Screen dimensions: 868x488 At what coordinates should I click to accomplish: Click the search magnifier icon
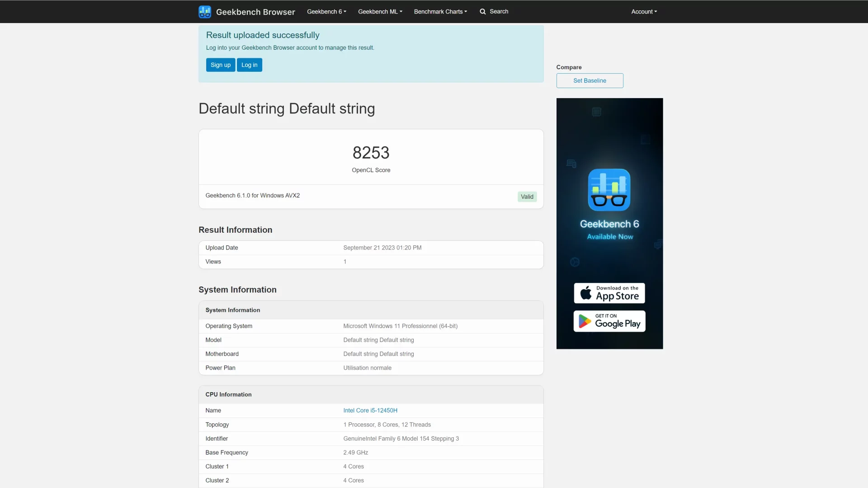[483, 12]
